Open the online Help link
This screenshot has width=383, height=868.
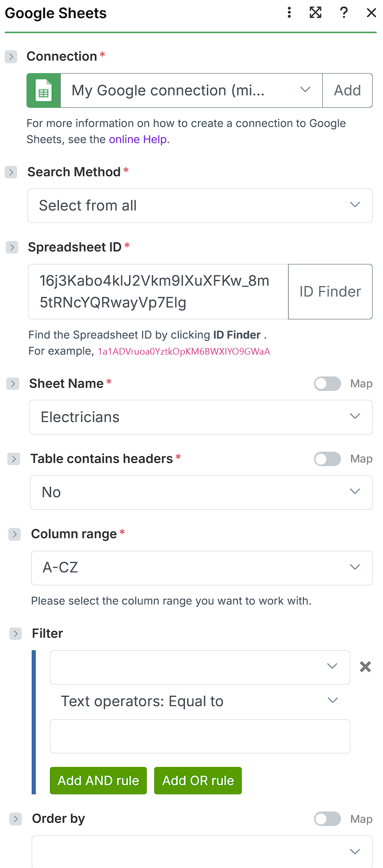[x=138, y=139]
